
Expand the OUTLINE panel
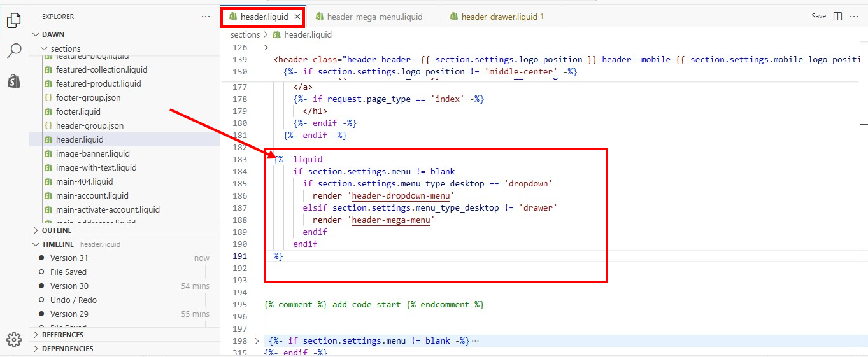(x=57, y=230)
